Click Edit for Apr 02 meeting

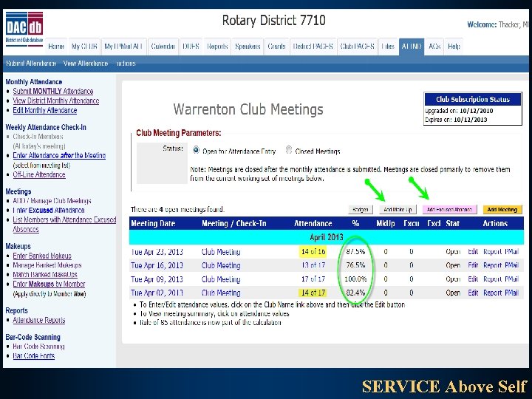pos(473,293)
